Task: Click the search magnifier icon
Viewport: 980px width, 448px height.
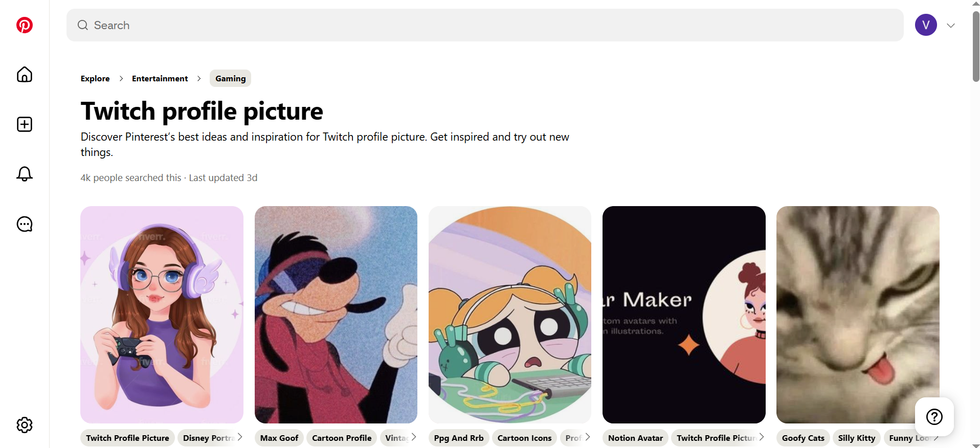Action: (x=82, y=25)
